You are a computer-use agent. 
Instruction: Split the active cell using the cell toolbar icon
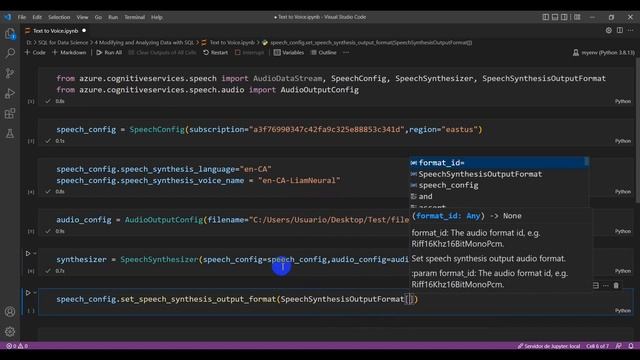[596, 286]
